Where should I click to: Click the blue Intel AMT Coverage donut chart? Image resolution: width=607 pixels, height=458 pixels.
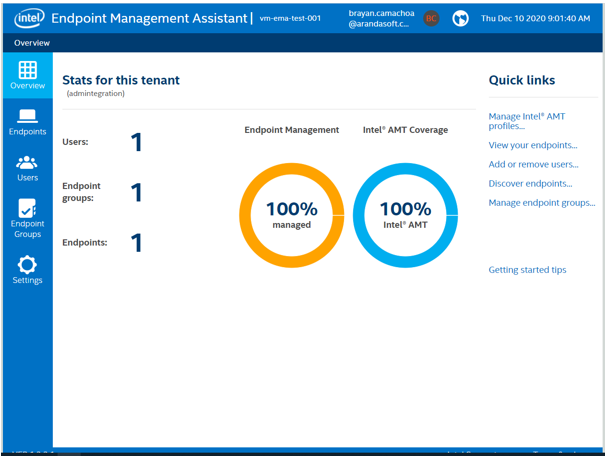coord(405,215)
